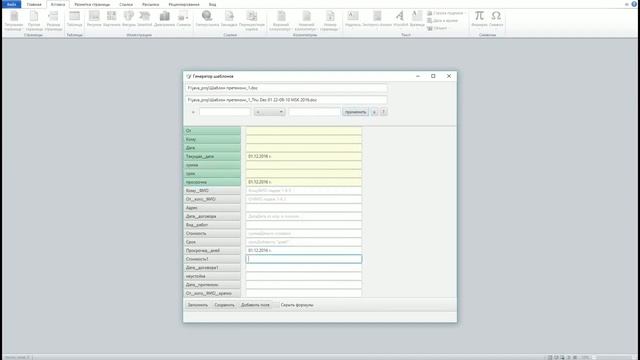This screenshot has width=640, height=360.
Task: Select the green От field label
Action: point(212,131)
